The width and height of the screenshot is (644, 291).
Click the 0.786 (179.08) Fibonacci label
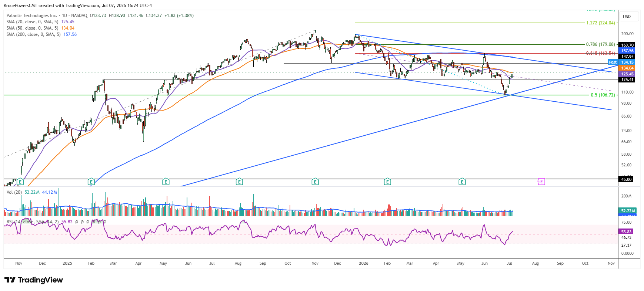click(x=600, y=44)
